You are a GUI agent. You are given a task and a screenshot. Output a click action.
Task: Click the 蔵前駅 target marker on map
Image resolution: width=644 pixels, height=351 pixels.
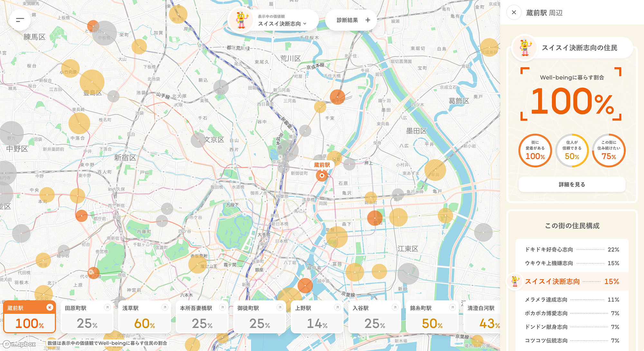tap(322, 176)
